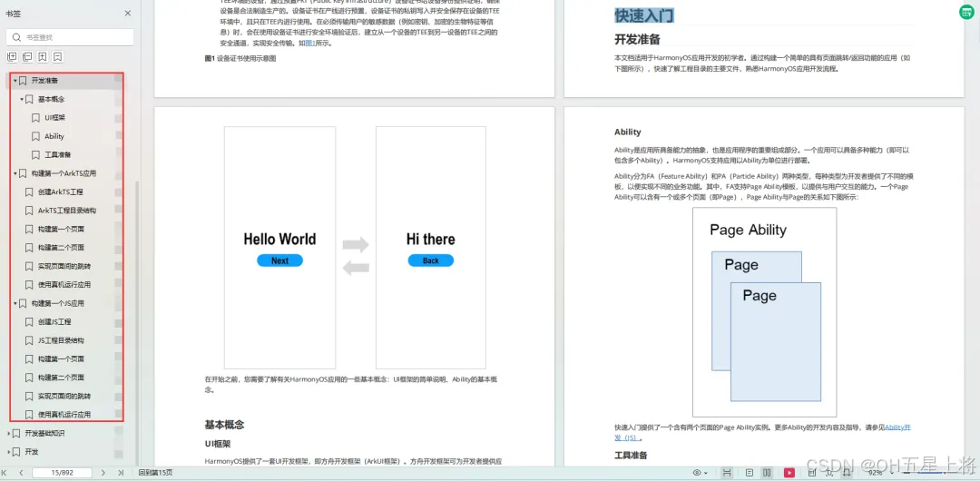Click the expand all bookmarks icon
The image size is (980, 481).
[12, 57]
